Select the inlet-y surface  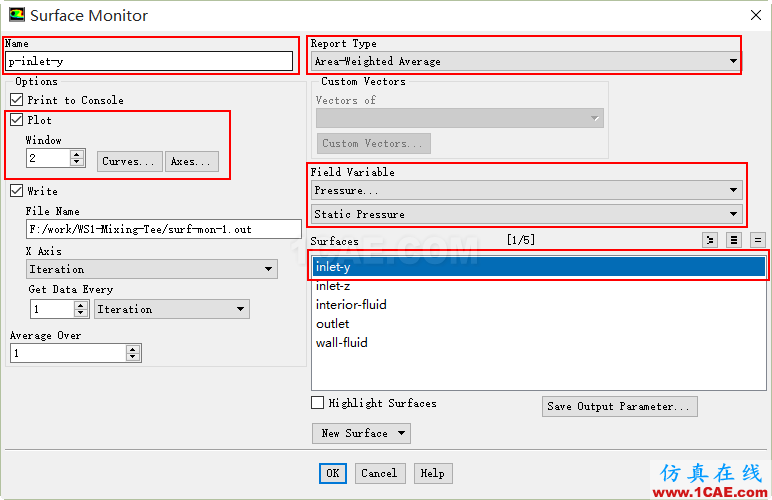(x=539, y=267)
